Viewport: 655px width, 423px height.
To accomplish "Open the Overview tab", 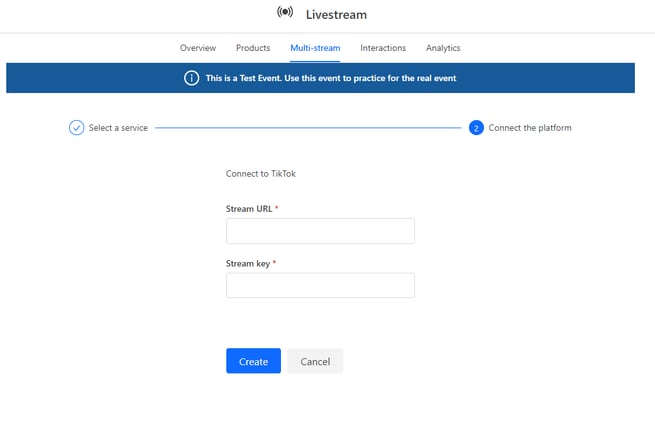I will (197, 48).
